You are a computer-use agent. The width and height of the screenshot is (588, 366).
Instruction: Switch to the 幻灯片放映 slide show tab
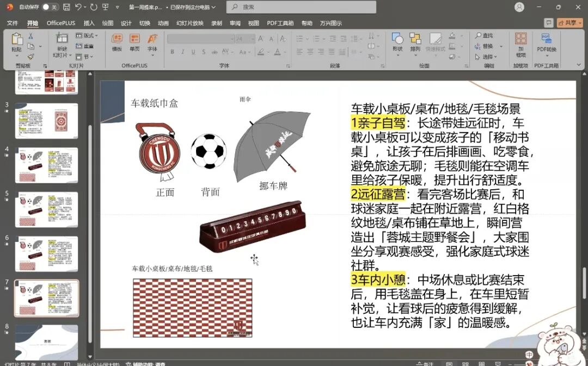(189, 23)
